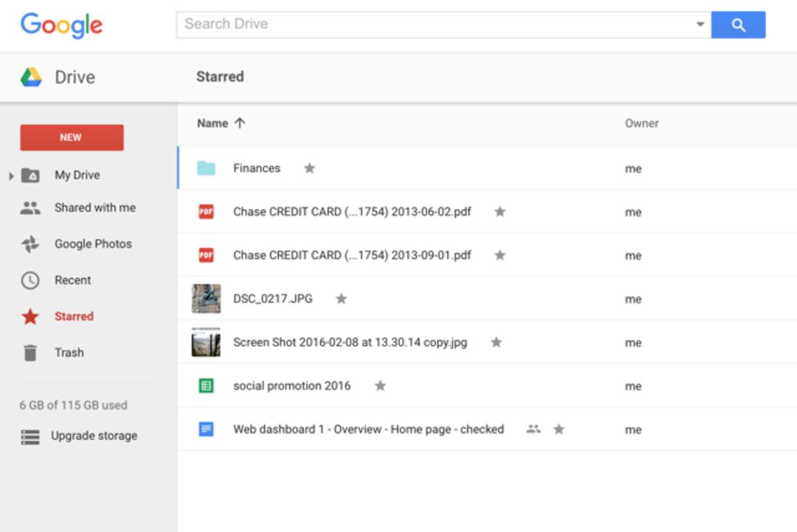
Task: Toggle star on Chase 2013-09-01.pdf
Action: (x=500, y=255)
